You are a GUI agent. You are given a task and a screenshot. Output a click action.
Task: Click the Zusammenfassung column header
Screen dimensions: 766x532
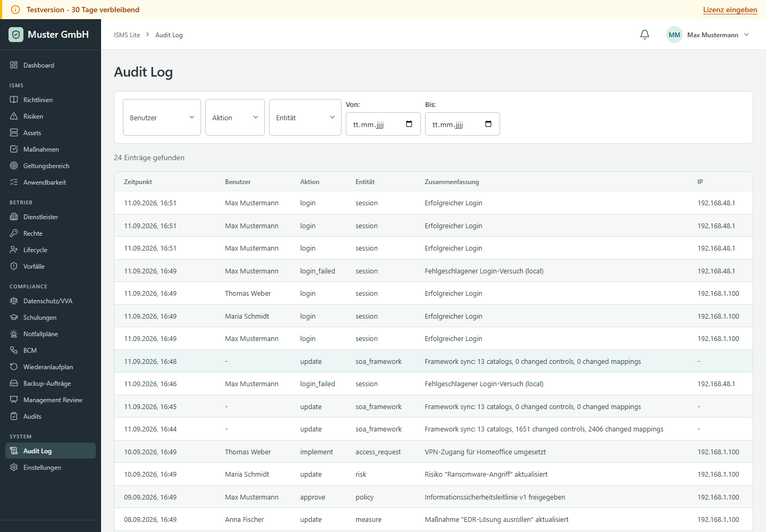tap(452, 181)
